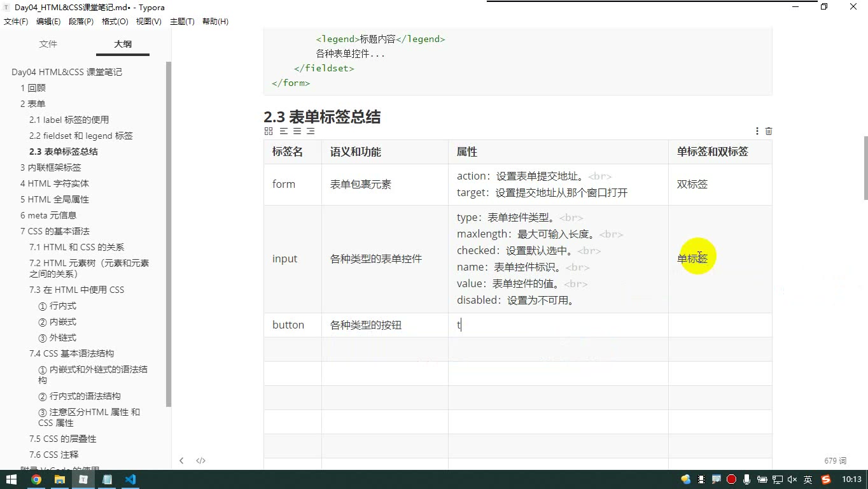Open the table's more actions menu
The width and height of the screenshot is (868, 489).
[757, 131]
